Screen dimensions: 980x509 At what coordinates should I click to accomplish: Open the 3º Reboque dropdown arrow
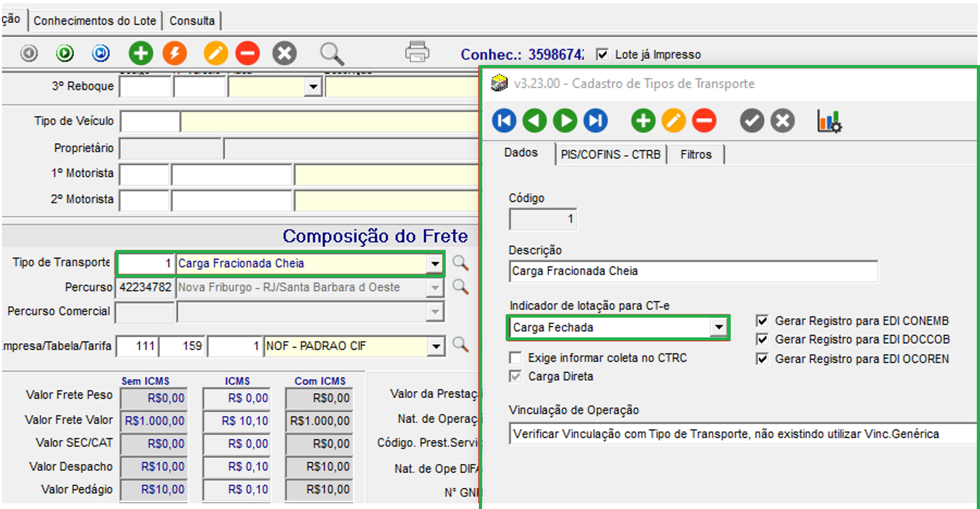point(313,87)
